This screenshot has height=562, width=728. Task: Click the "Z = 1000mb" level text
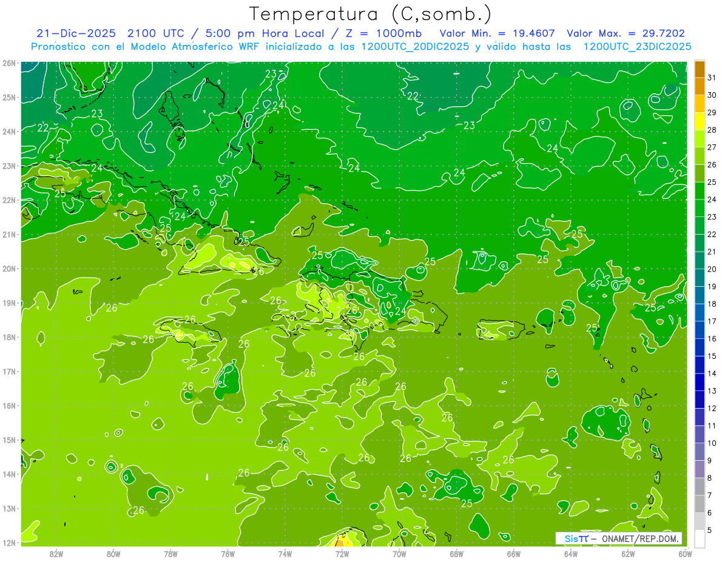(x=385, y=34)
